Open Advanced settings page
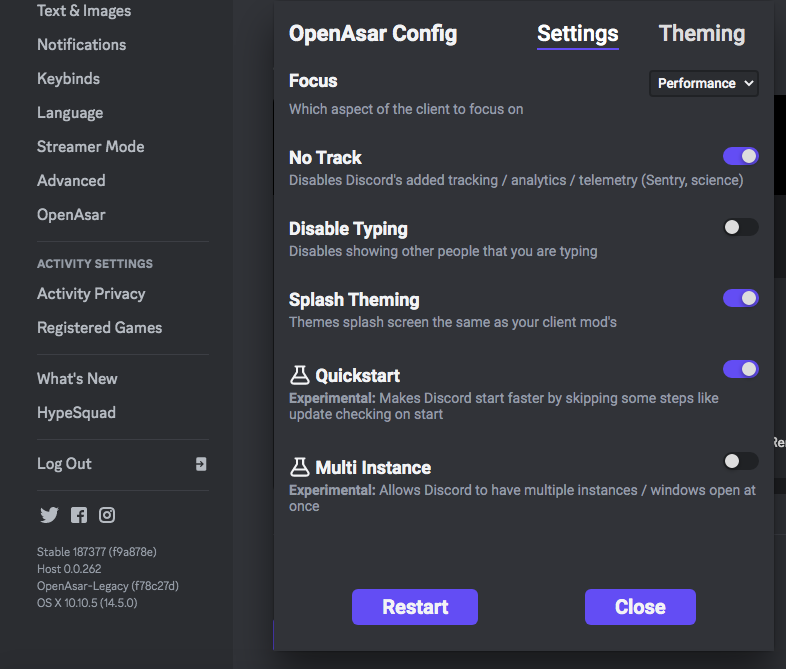Screen dimensions: 786x669 [x=71, y=181]
